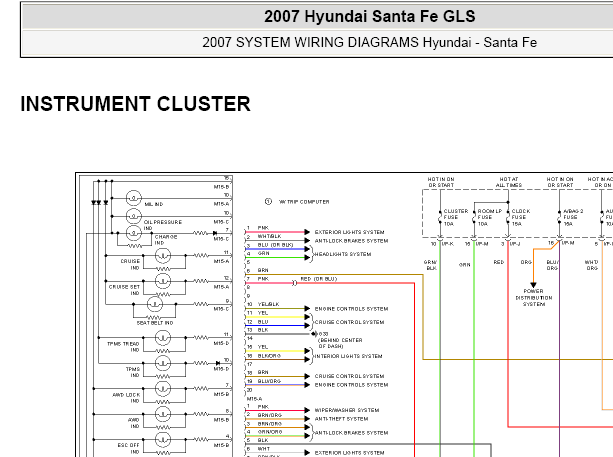Click the ROOM LP FUSE 10A label

point(489,217)
